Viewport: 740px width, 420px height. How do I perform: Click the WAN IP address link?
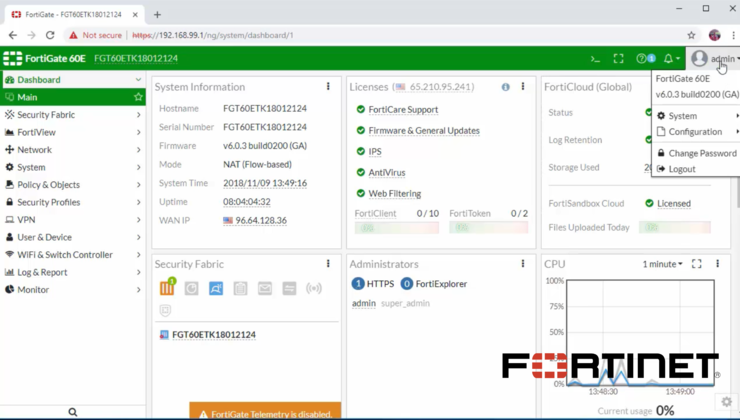click(x=260, y=221)
